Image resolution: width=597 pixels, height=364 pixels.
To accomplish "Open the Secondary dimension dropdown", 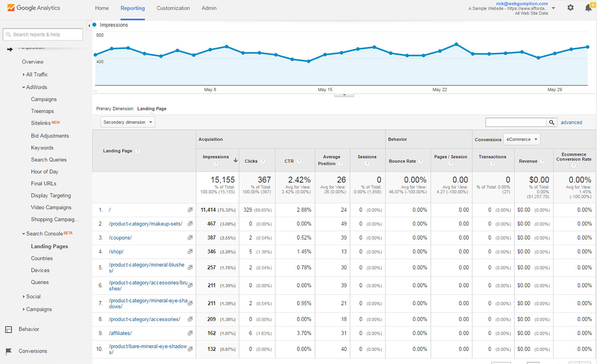I will [x=128, y=122].
